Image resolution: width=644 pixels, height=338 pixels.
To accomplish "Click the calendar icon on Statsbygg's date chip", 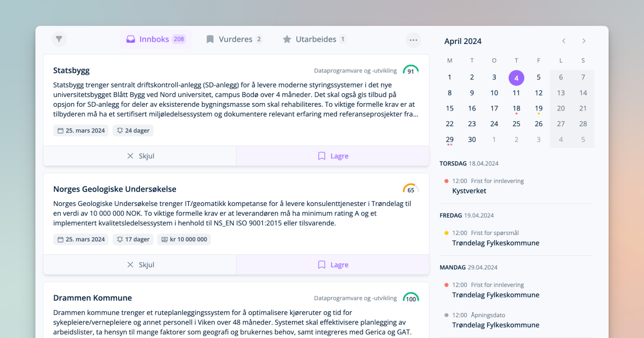I will point(61,130).
